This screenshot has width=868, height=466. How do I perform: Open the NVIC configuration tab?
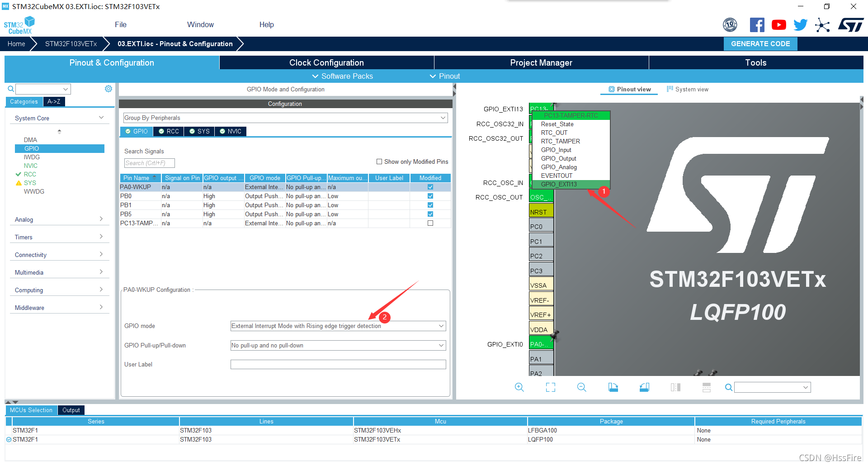point(230,131)
